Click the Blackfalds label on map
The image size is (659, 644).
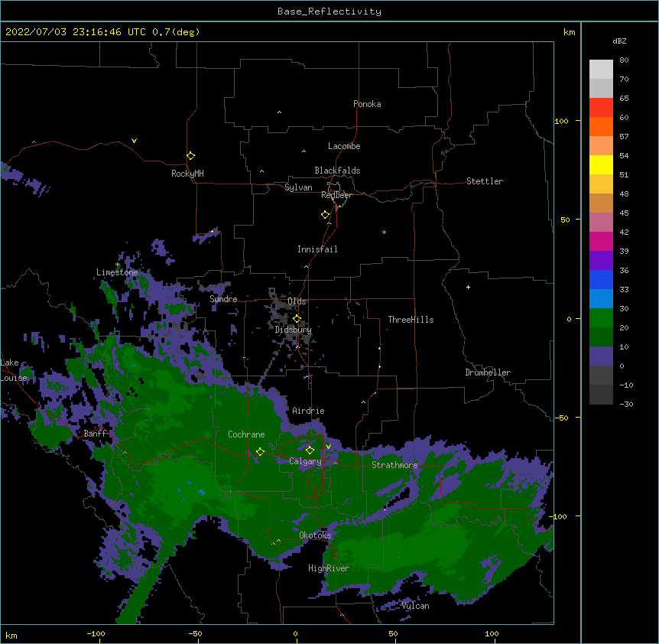coord(337,171)
